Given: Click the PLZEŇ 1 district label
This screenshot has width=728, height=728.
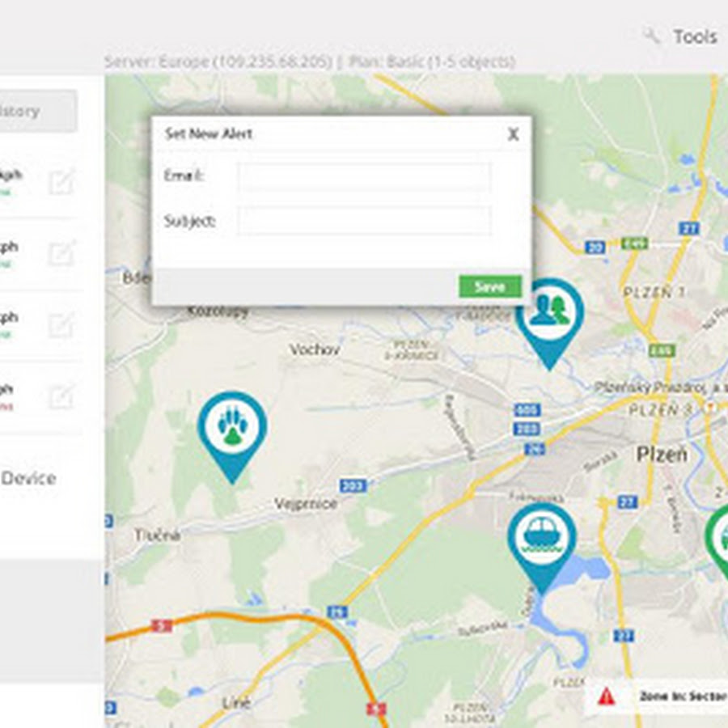Looking at the screenshot, I should tap(654, 293).
